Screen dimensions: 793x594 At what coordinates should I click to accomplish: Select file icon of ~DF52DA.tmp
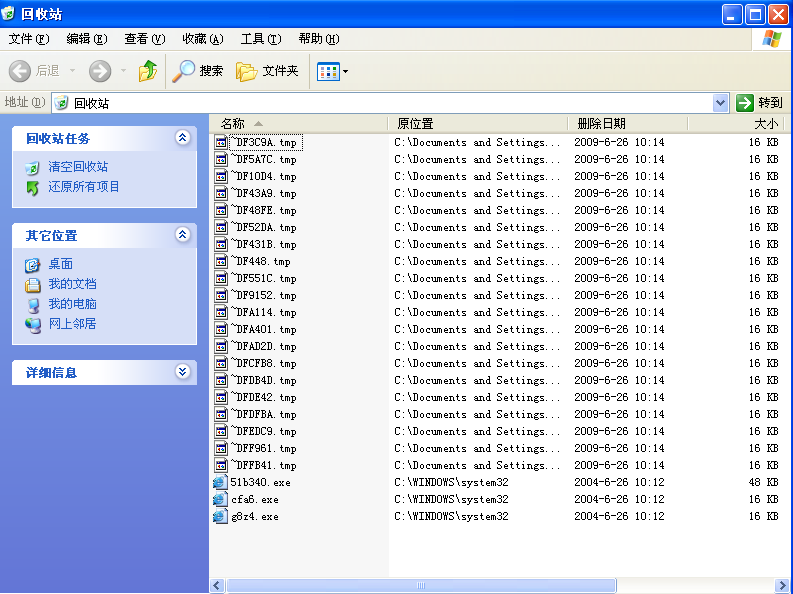click(x=221, y=227)
